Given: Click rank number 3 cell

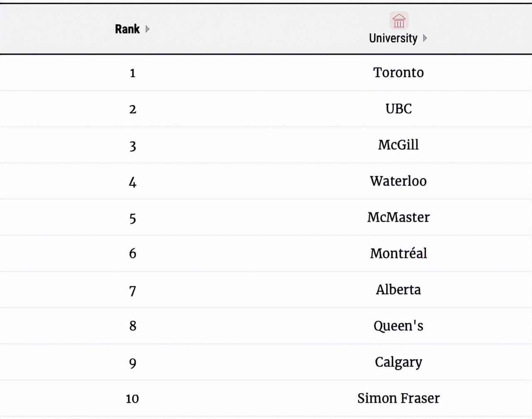Looking at the screenshot, I should pos(133,146).
